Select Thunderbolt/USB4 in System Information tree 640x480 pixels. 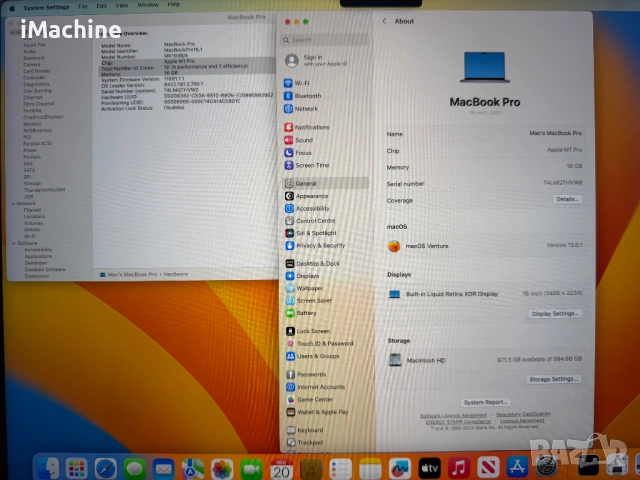coord(44,190)
